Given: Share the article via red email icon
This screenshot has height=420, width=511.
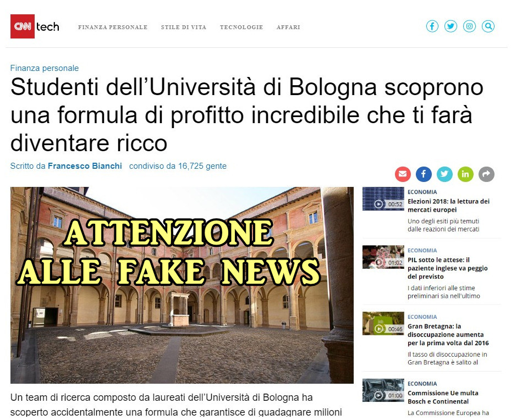Looking at the screenshot, I should click(x=403, y=174).
